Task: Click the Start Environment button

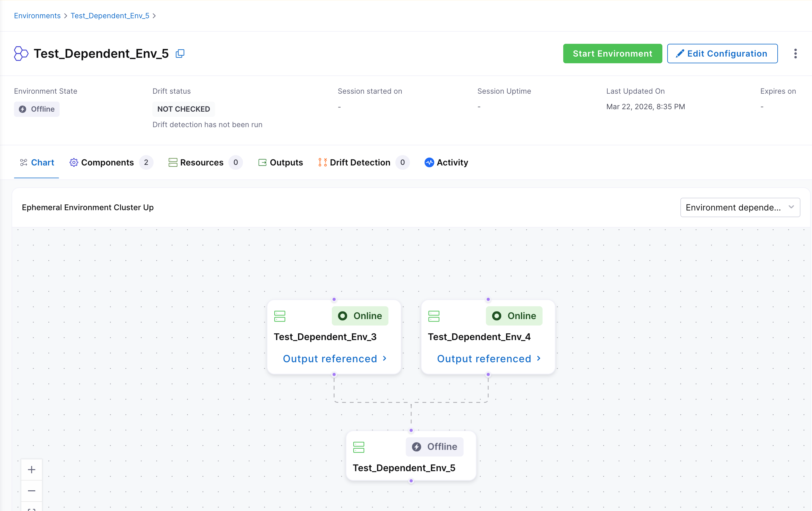Action: [x=612, y=54]
